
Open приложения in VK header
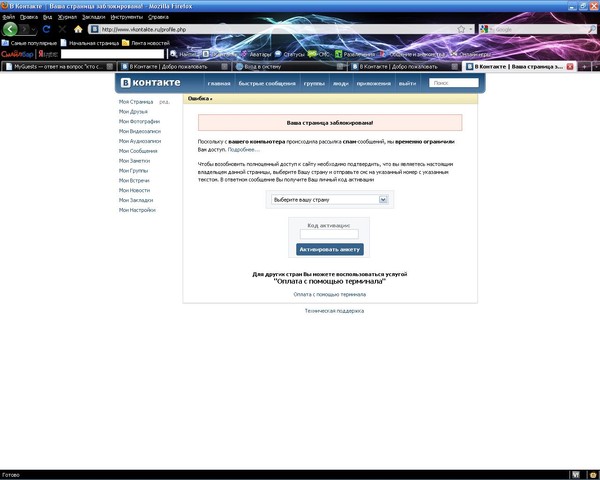pyautogui.click(x=373, y=83)
